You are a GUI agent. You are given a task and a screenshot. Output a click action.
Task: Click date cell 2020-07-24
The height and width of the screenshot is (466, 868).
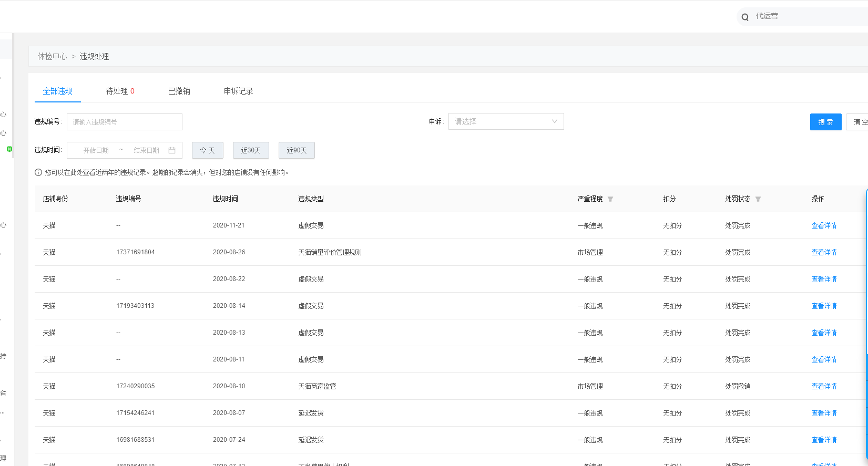(x=229, y=440)
